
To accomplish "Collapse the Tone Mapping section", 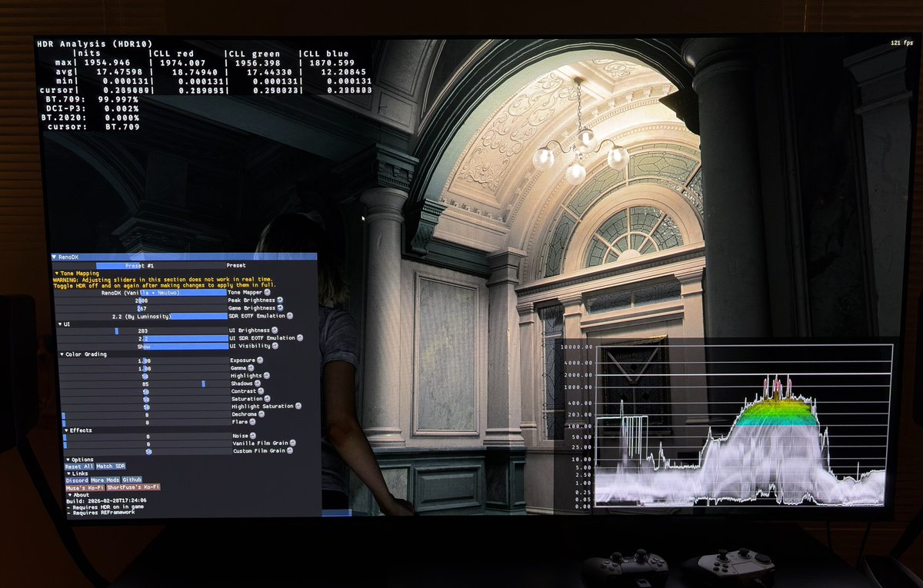I will click(x=56, y=273).
